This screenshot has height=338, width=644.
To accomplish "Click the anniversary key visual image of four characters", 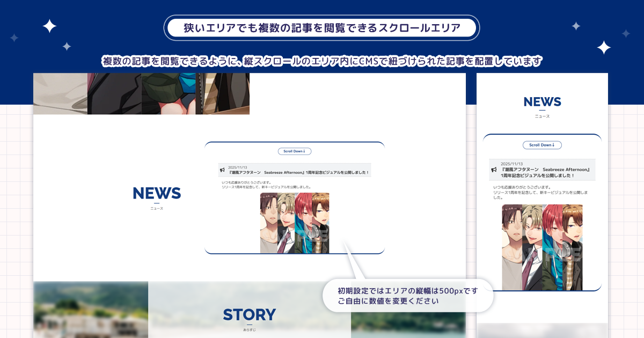I will click(294, 224).
